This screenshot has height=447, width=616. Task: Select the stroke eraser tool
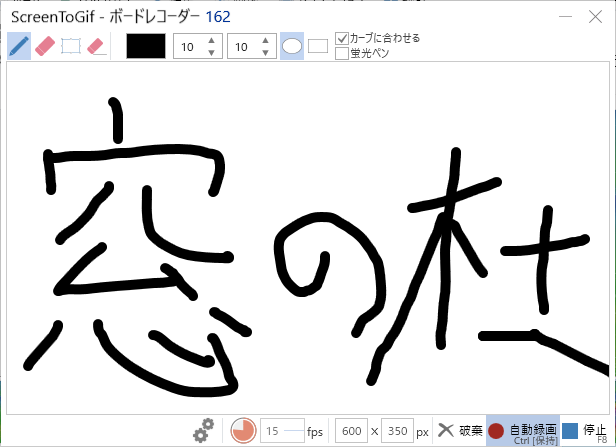[97, 46]
